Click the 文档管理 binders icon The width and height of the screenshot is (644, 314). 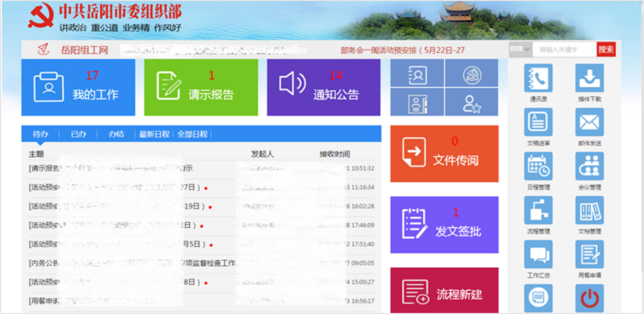[x=590, y=210]
